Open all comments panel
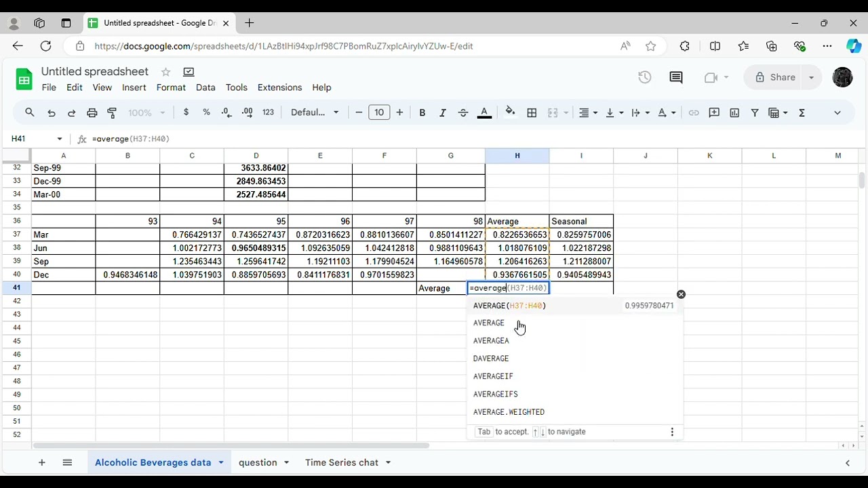This screenshot has width=868, height=488. click(x=676, y=77)
